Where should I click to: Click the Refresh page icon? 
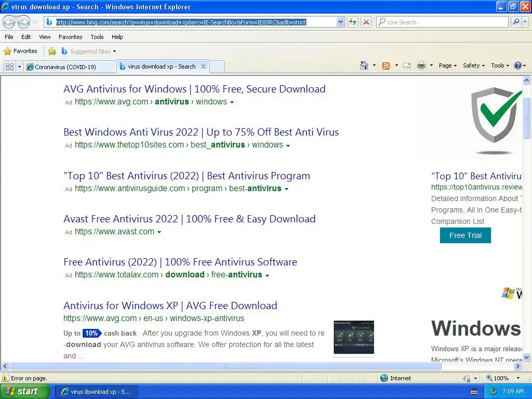click(x=353, y=22)
